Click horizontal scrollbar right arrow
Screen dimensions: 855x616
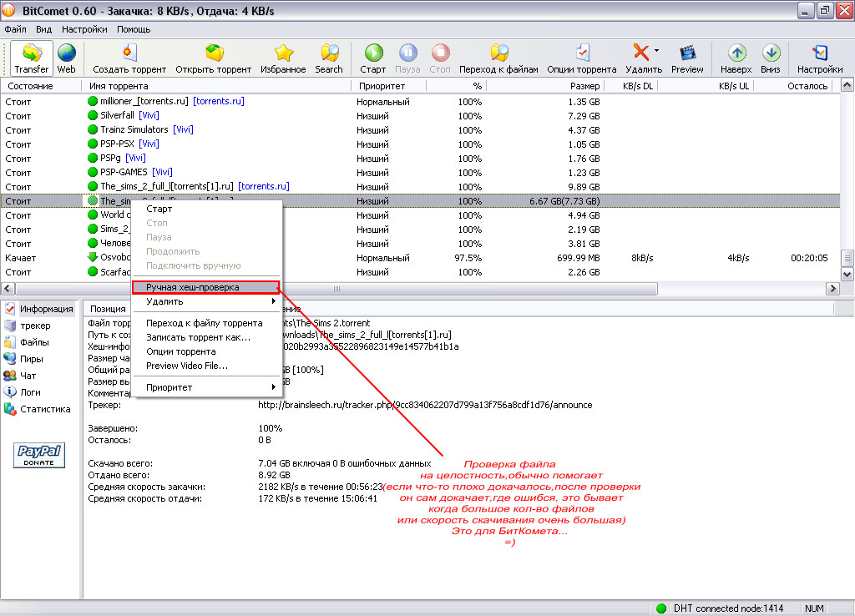coord(832,288)
